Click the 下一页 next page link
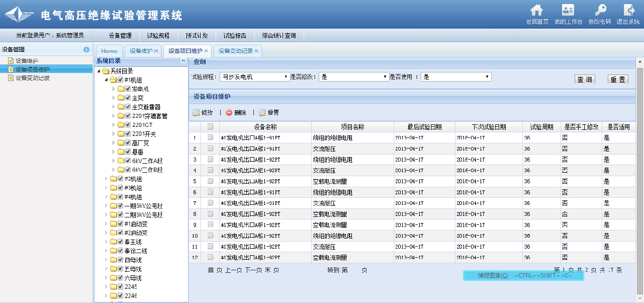Image resolution: width=644 pixels, height=303 pixels. point(252,270)
